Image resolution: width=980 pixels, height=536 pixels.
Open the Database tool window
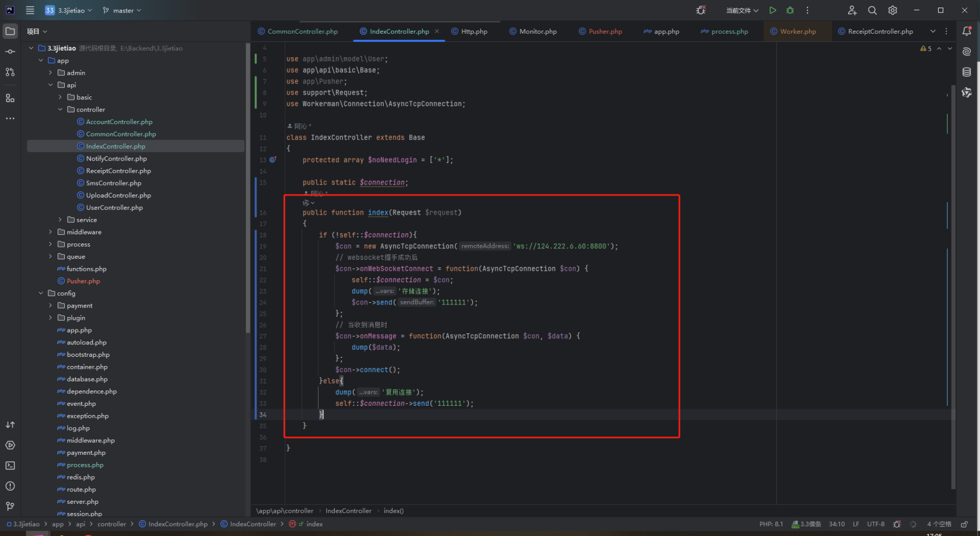[x=967, y=72]
